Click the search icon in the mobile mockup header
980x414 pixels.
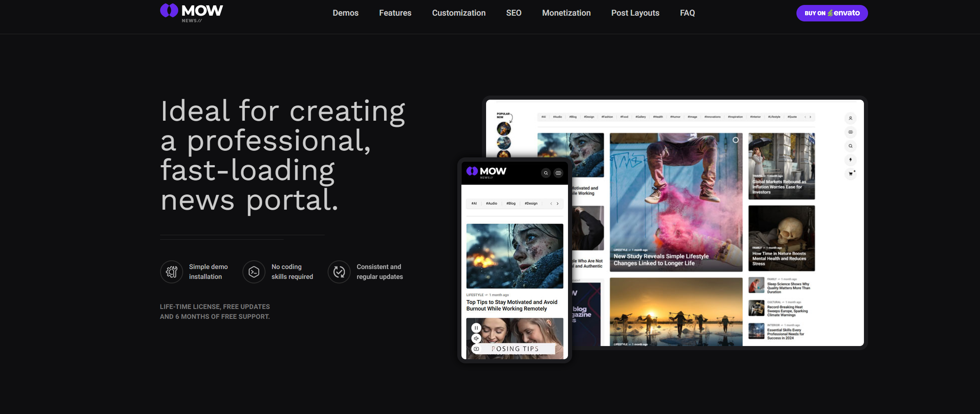[546, 173]
